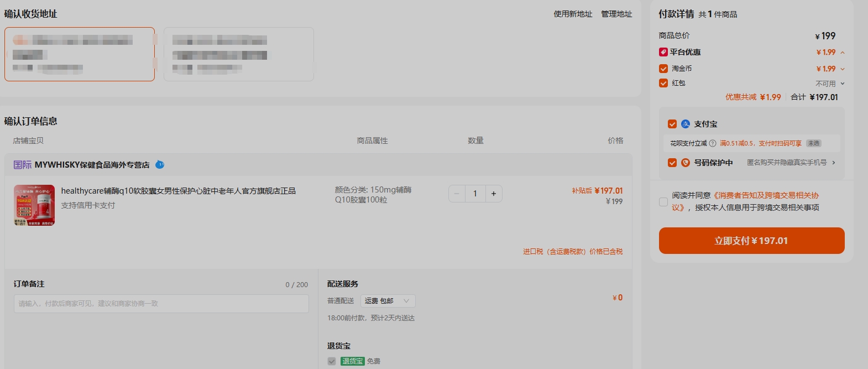Toggle the 支付宝 payment checkbox
Viewport: 868px width, 369px height.
point(672,124)
